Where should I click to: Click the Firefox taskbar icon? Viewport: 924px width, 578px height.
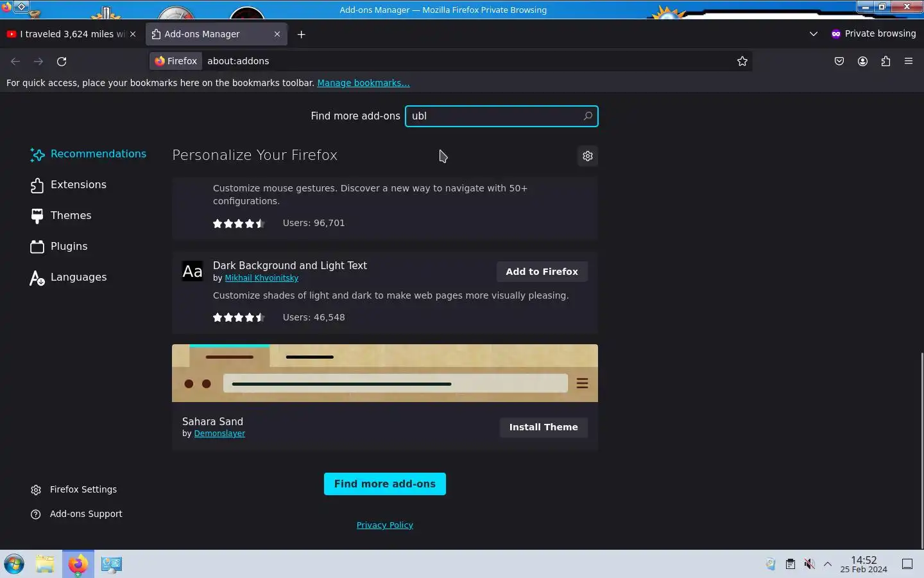click(78, 564)
